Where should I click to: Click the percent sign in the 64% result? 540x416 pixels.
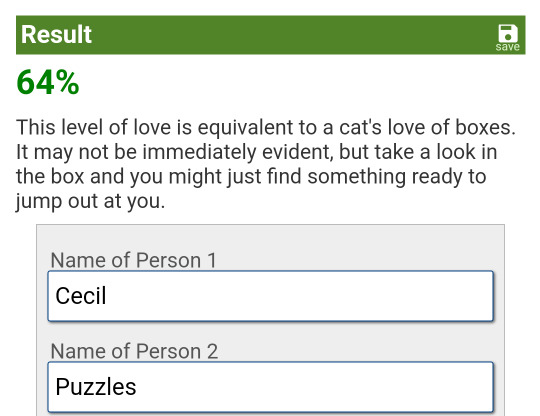point(68,82)
